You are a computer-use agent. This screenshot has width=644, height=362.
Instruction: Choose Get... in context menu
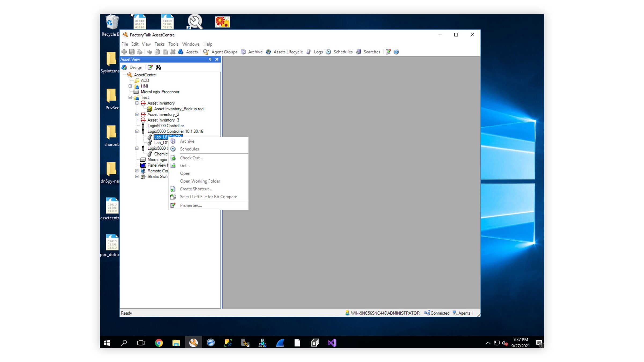pyautogui.click(x=208, y=165)
